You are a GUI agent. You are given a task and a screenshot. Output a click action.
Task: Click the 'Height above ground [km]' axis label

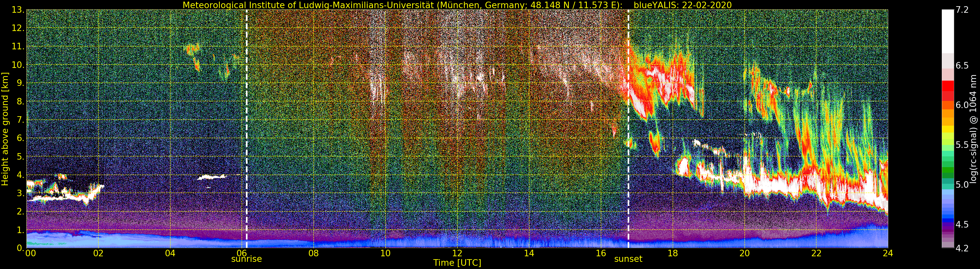tap(5, 129)
